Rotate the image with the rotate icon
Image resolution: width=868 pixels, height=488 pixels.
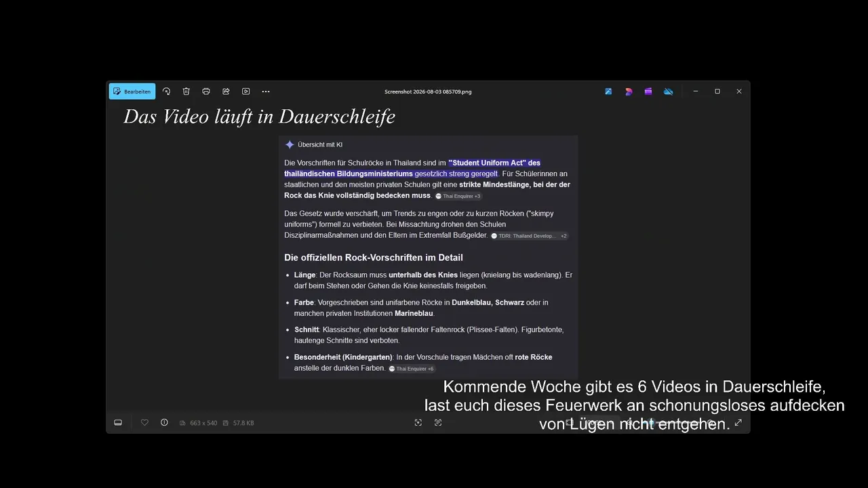click(166, 91)
